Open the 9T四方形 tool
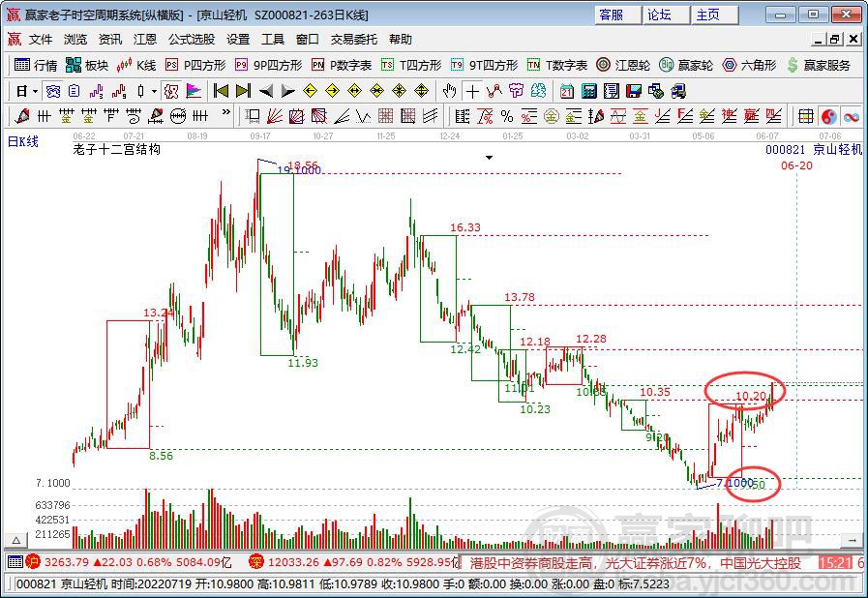This screenshot has height=598, width=868. [485, 66]
